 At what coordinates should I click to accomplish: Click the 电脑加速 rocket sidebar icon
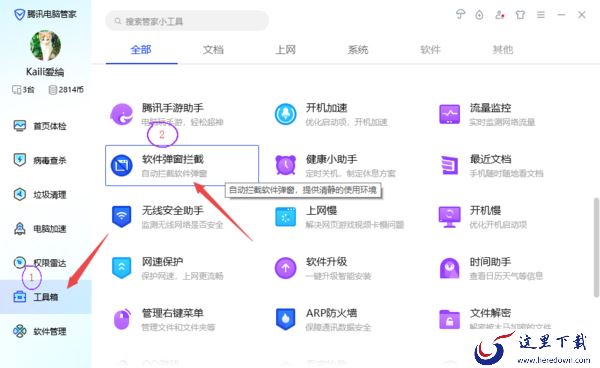[20, 228]
